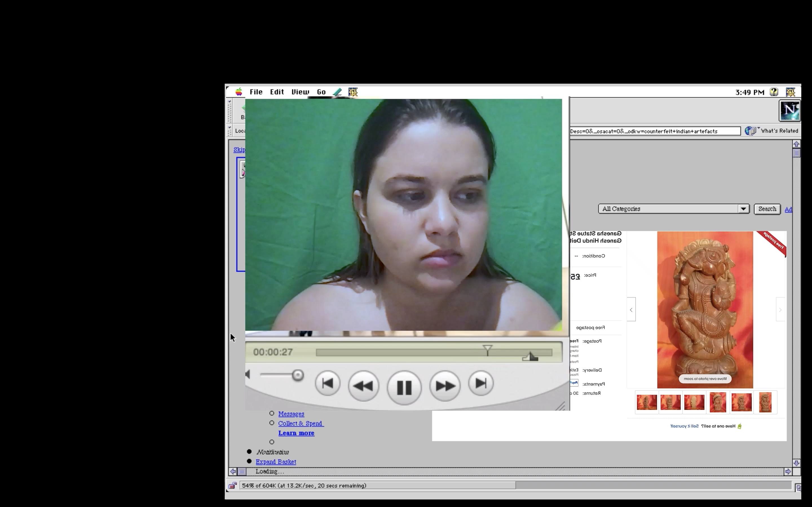The height and width of the screenshot is (507, 812).
Task: Click the Netscape logo icon
Action: click(x=789, y=110)
